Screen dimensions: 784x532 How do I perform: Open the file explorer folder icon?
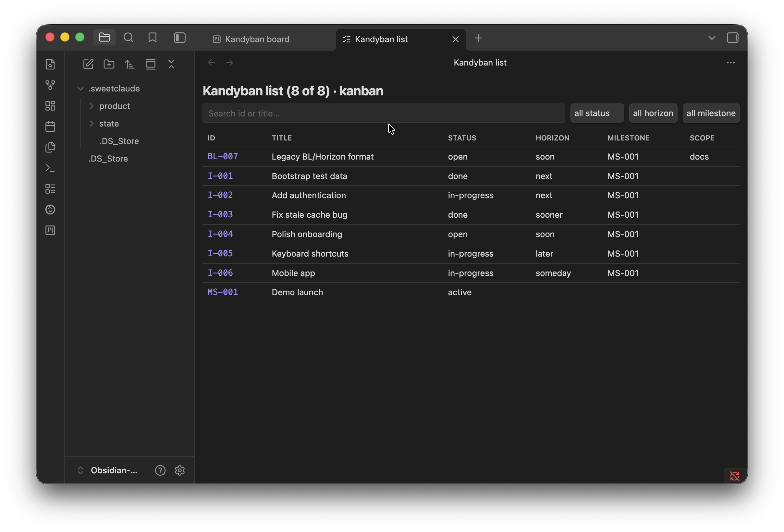pos(104,37)
